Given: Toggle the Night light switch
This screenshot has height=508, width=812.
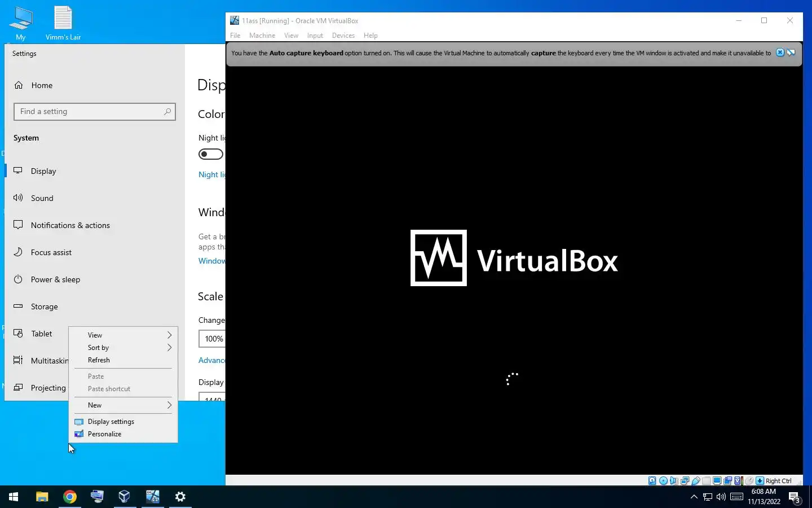Looking at the screenshot, I should [x=211, y=154].
